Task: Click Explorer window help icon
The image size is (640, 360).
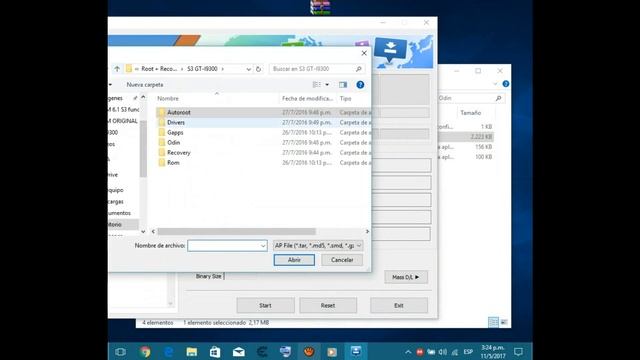Action: click(x=506, y=84)
